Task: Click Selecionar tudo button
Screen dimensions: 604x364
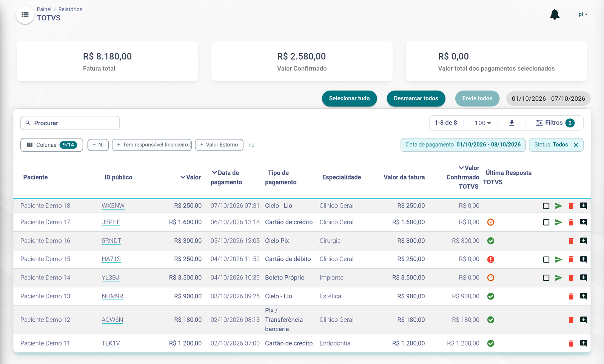Action: pos(349,98)
